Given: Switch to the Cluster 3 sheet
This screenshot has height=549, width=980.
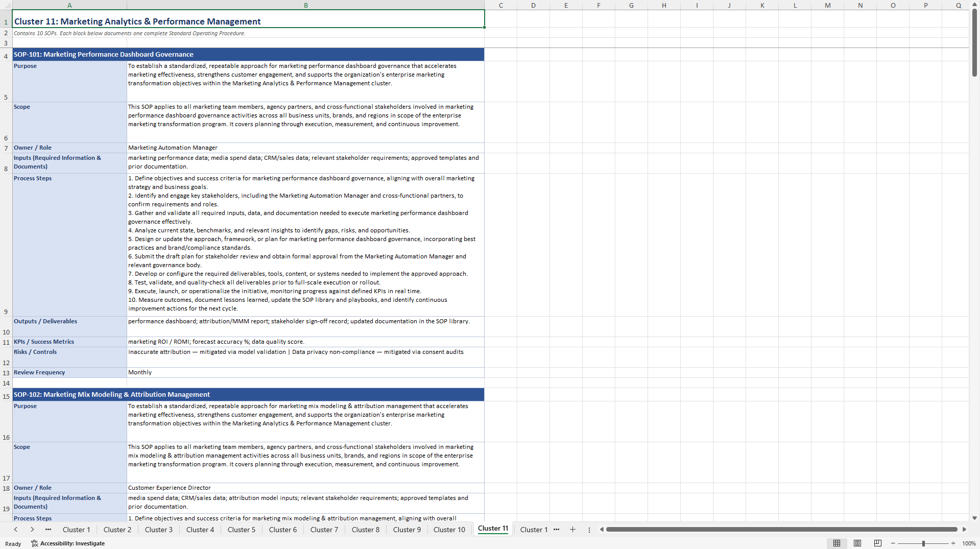Looking at the screenshot, I should (159, 530).
